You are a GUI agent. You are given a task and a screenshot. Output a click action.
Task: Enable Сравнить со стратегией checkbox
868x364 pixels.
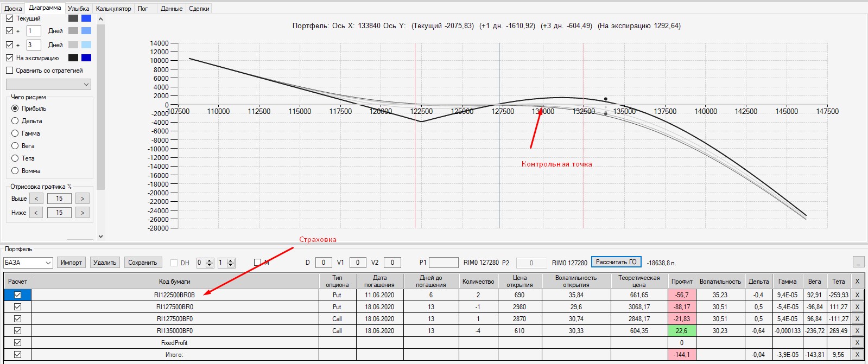(x=9, y=71)
